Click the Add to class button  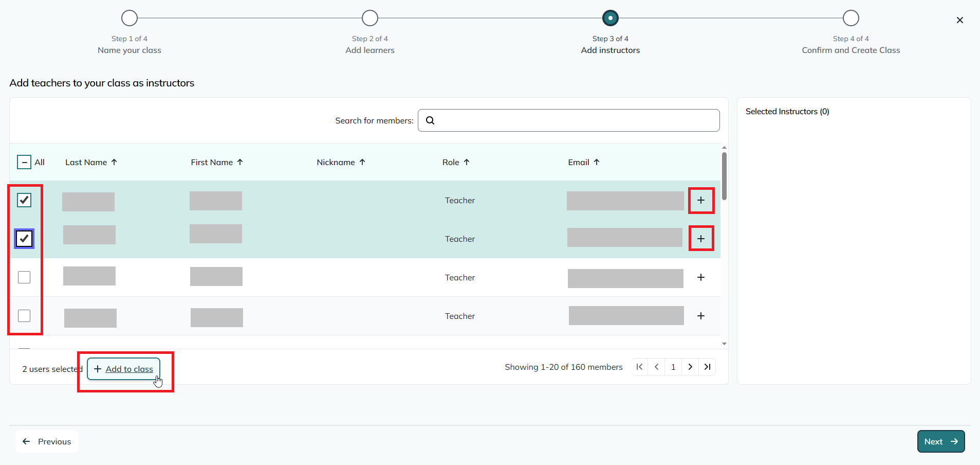click(124, 369)
